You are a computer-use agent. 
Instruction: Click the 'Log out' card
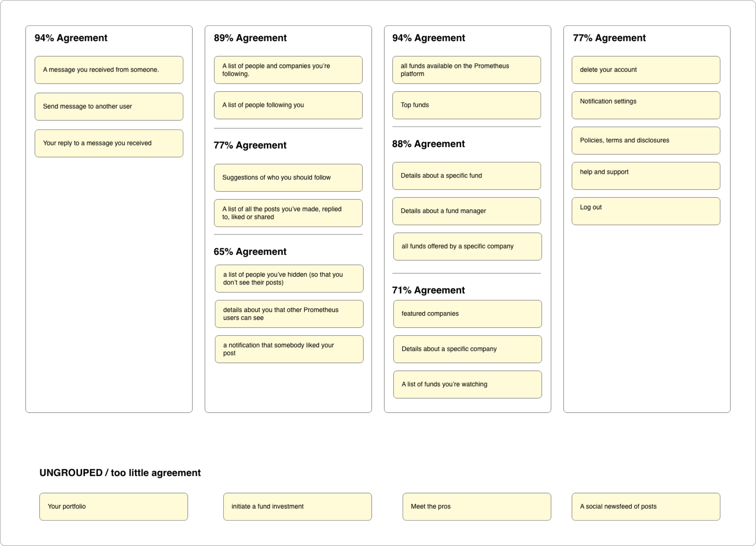646,211
